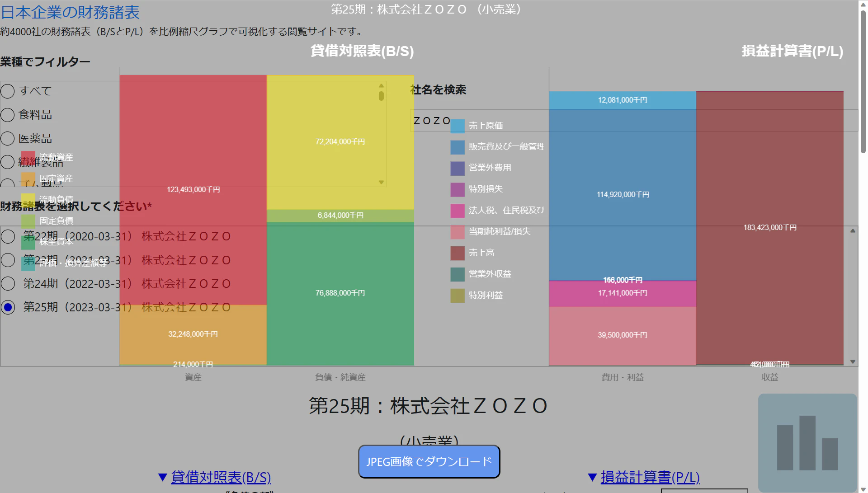Click the 業種でフィルター heading
This screenshot has width=868, height=493.
45,62
